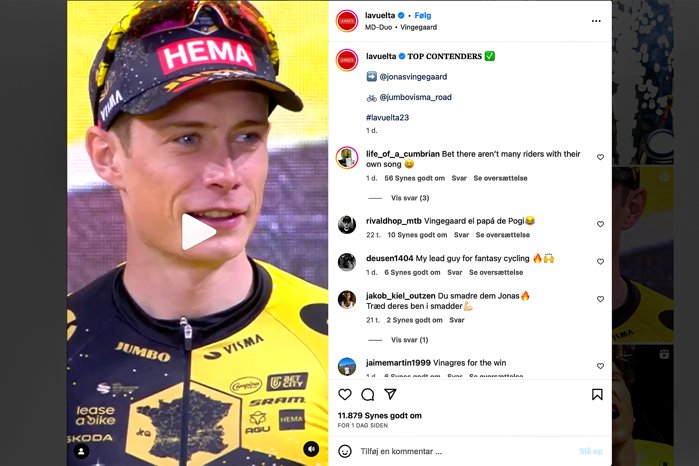Image resolution: width=699 pixels, height=466 pixels.
Task: Open the lavuelta profile picture in the header
Action: tap(347, 20)
